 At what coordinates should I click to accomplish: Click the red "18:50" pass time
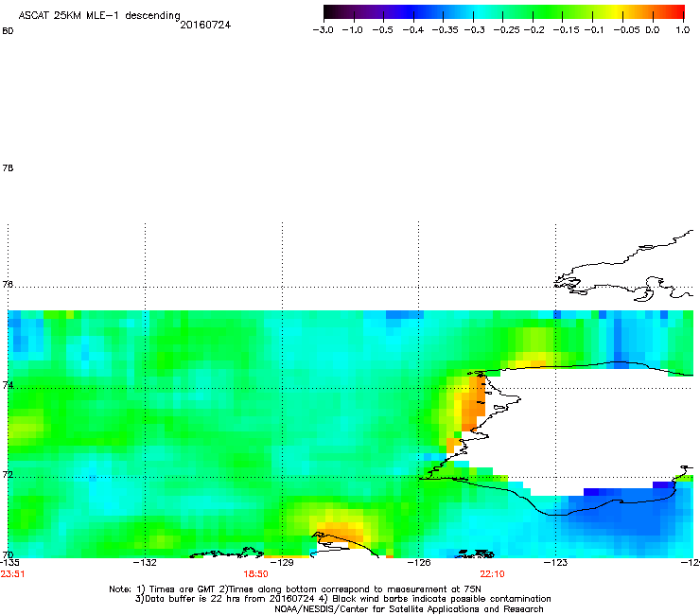[255, 574]
